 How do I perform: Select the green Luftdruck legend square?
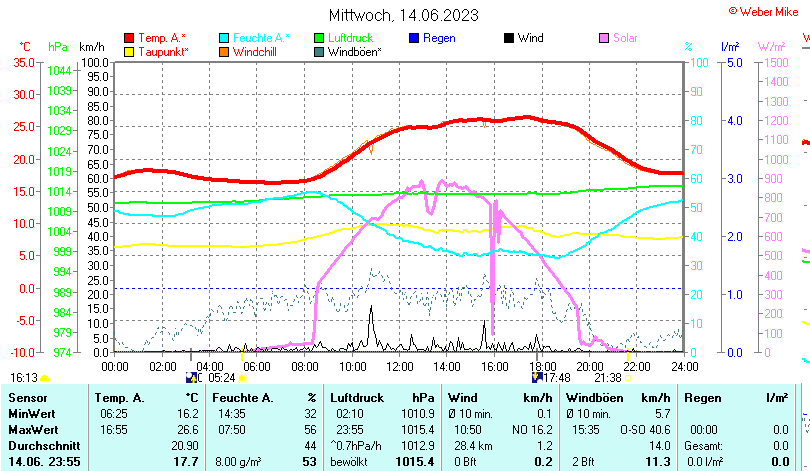pos(320,38)
